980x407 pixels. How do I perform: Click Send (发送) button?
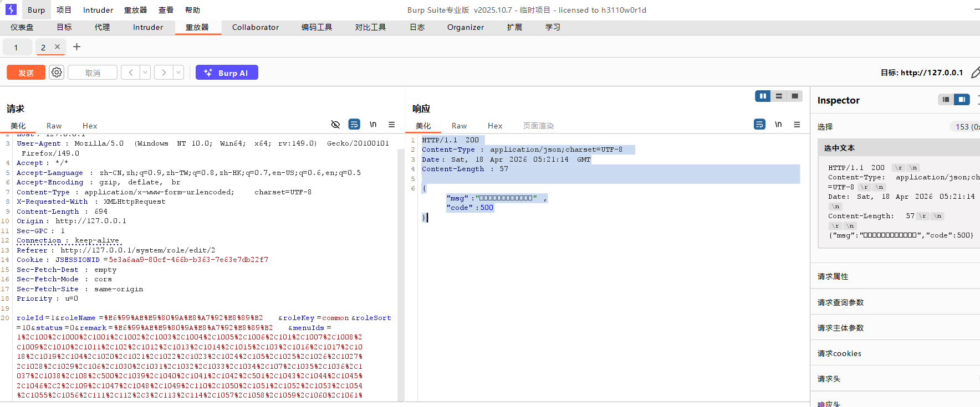(x=26, y=73)
